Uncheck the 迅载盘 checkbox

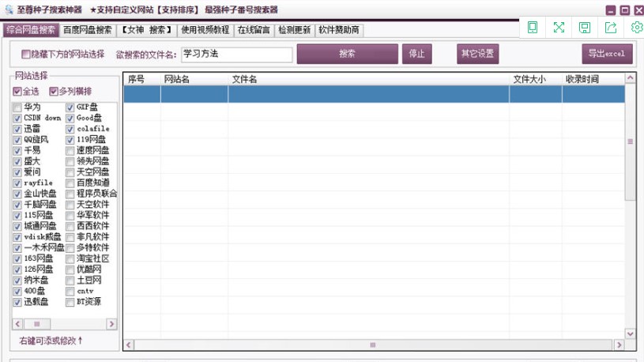[x=17, y=302]
